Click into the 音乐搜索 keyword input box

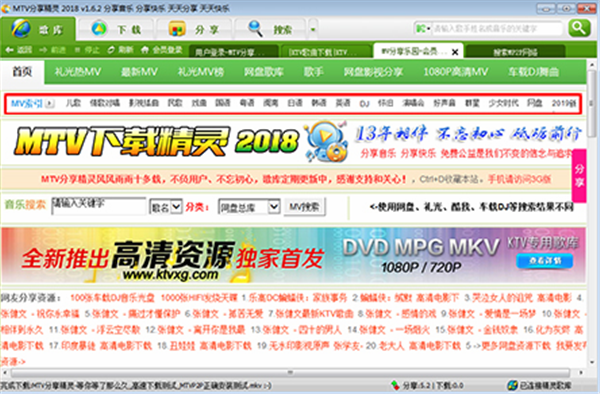point(99,206)
